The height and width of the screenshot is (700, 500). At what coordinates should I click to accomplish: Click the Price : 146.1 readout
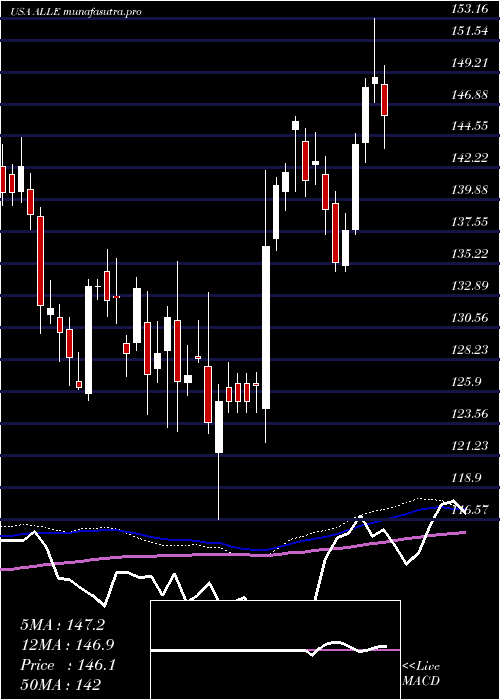(68, 665)
